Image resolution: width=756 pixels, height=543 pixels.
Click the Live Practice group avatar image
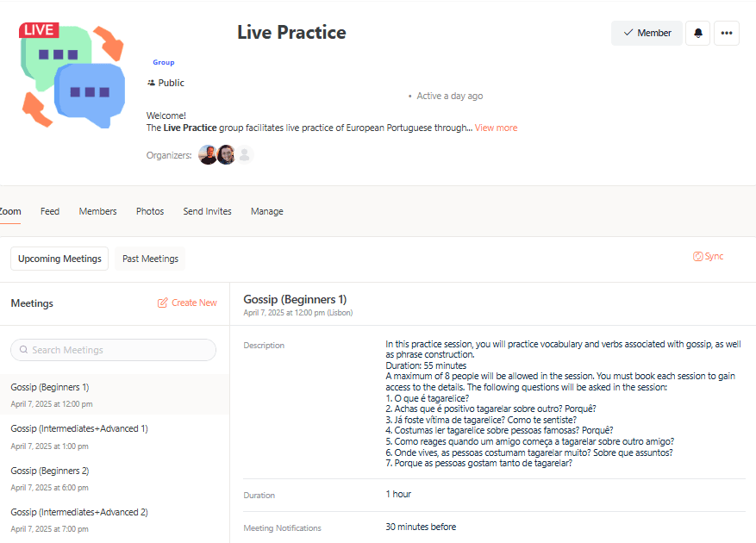(72, 75)
